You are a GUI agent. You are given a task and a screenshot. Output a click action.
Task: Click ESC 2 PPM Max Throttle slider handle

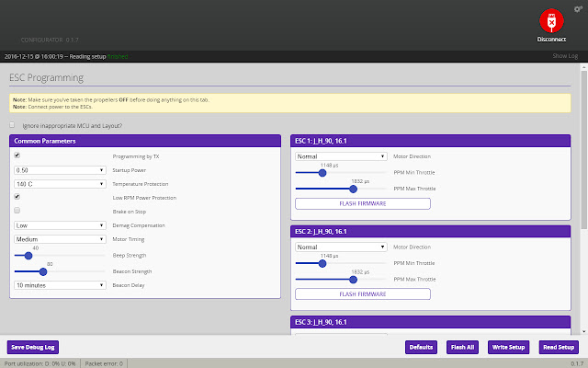tap(354, 279)
